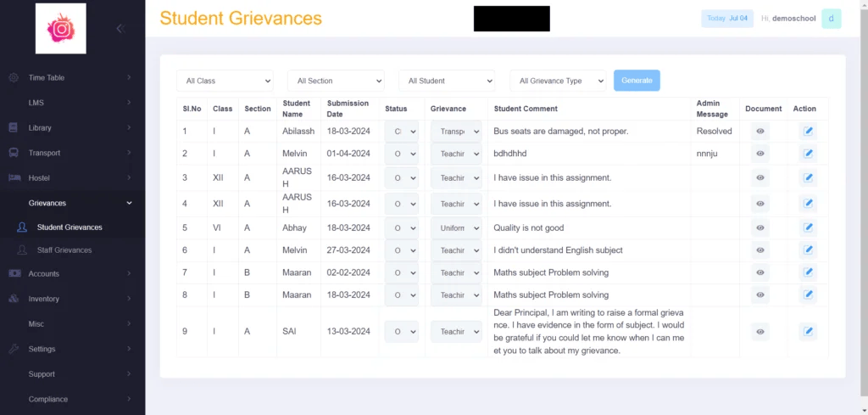This screenshot has width=868, height=415.
Task: Click the school logo in sidebar
Action: pyautogui.click(x=61, y=29)
